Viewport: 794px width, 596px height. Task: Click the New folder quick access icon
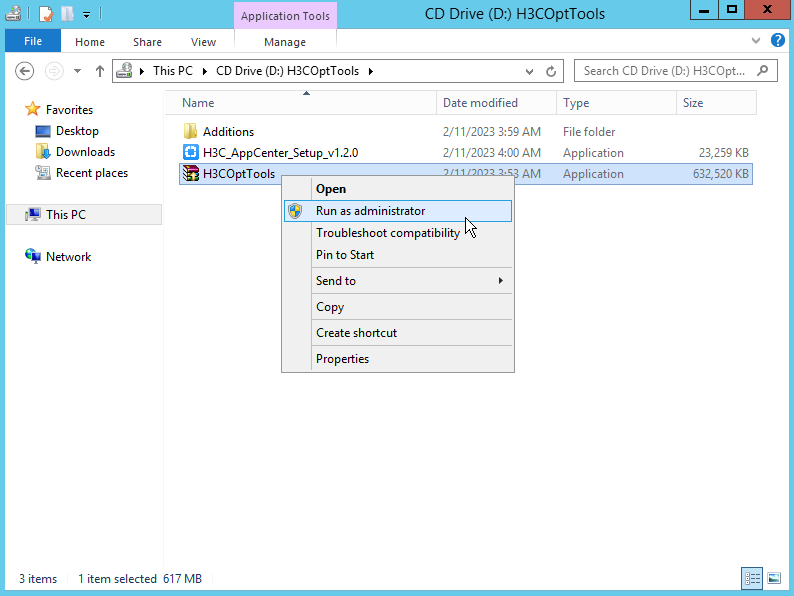(67, 14)
